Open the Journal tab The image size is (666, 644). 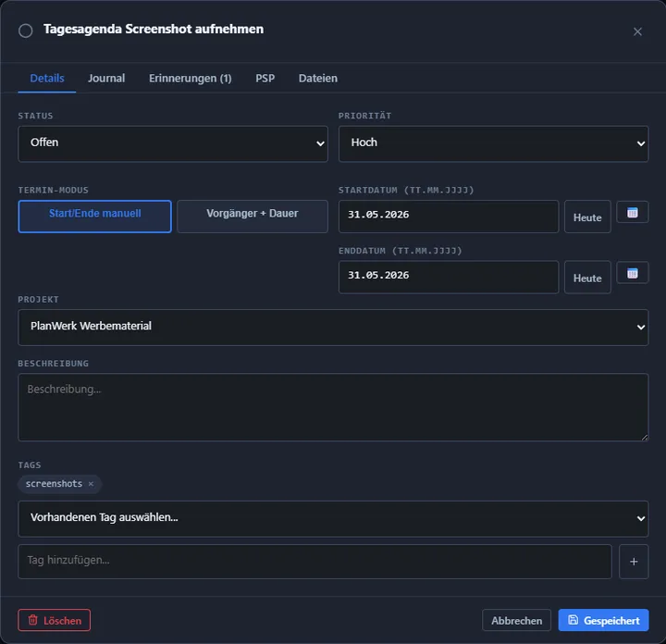(106, 78)
